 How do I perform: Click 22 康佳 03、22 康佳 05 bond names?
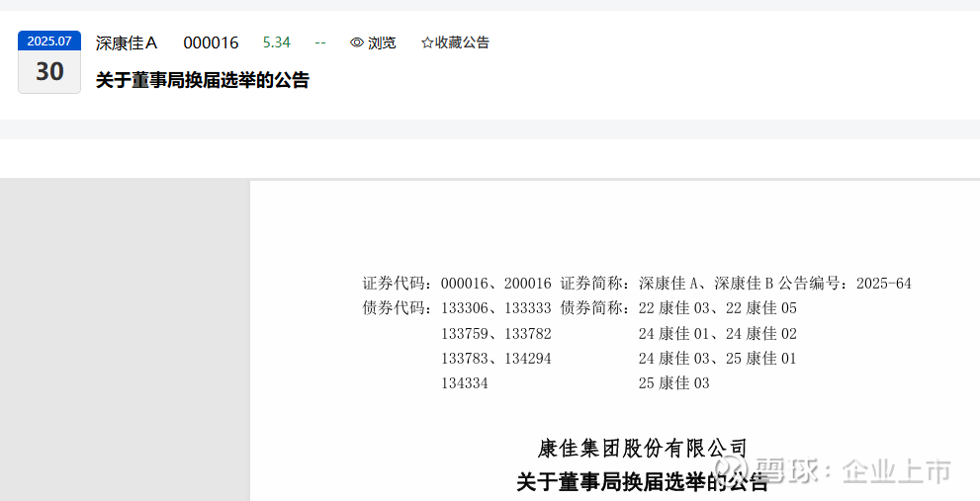point(718,308)
